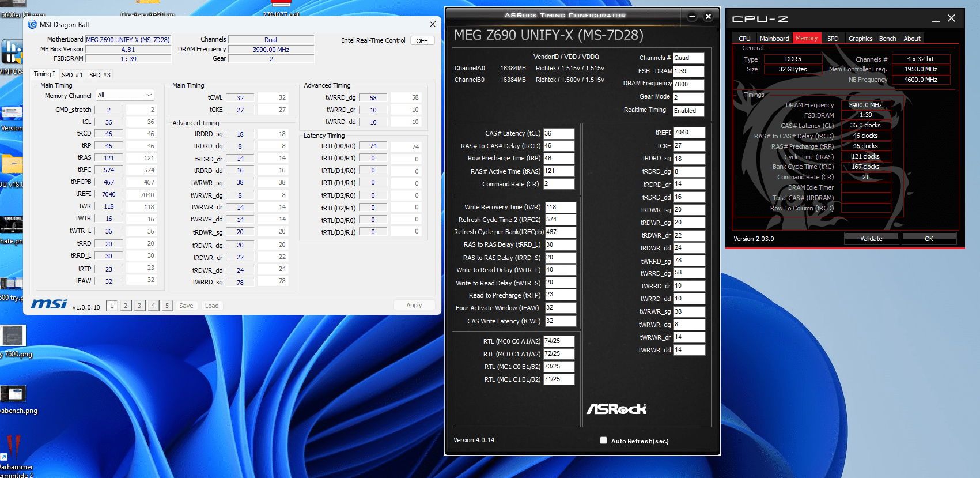Click the DRAM Frequency 3900.0 MHz value in CPU-Z
Image resolution: width=980 pixels, height=478 pixels.
pos(865,105)
